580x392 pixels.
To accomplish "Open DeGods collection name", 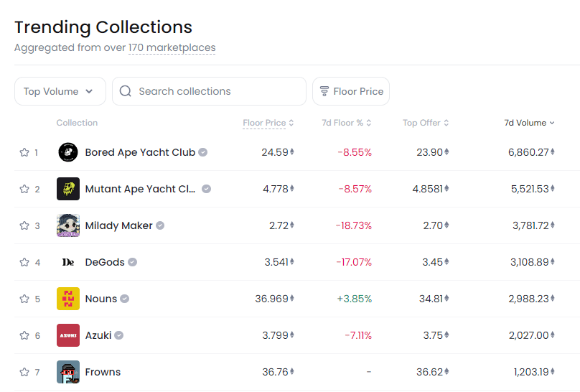I will tap(105, 262).
